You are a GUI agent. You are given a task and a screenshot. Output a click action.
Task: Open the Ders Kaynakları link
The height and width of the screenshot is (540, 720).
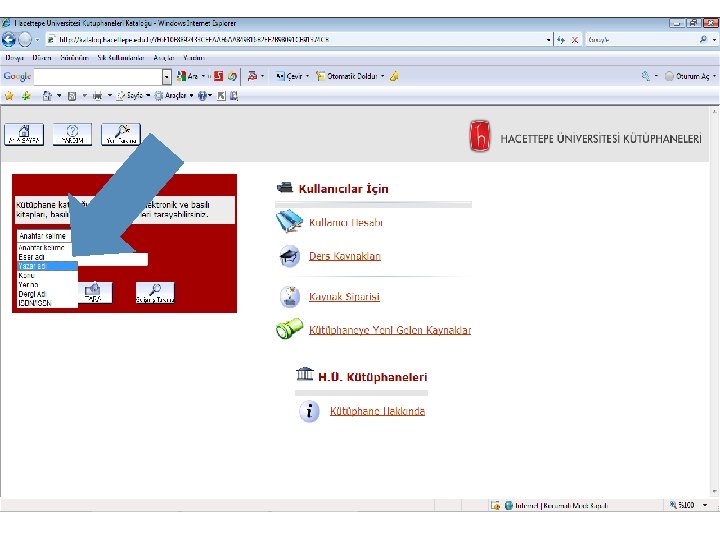[345, 256]
